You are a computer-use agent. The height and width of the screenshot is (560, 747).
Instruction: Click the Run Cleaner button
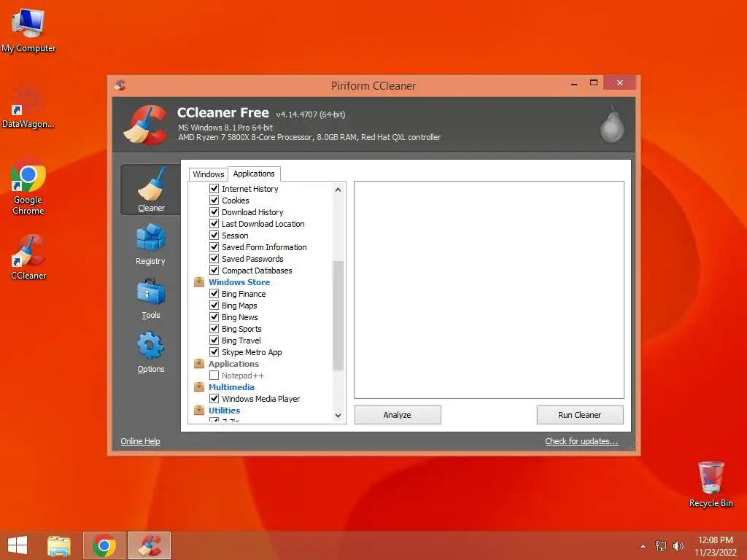580,415
